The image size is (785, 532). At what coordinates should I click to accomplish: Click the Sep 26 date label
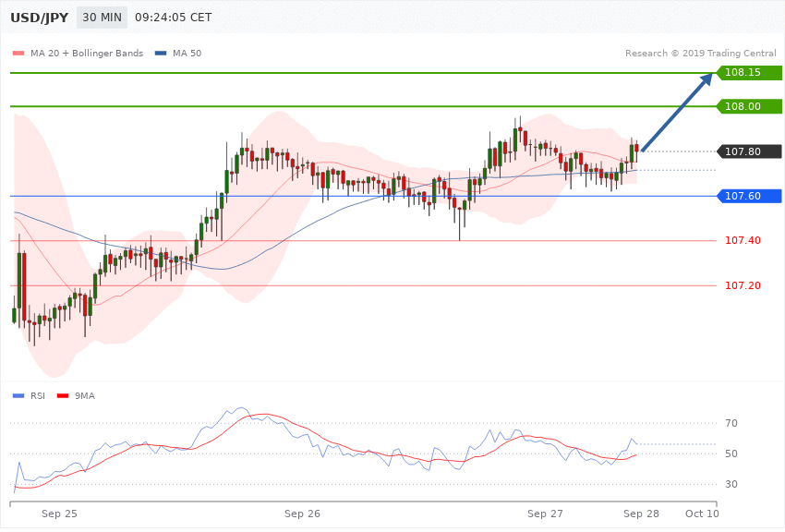[x=302, y=514]
